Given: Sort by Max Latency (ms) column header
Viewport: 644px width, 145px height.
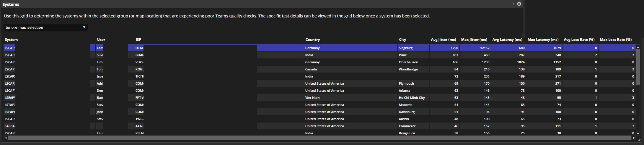Looking at the screenshot, I should 543,40.
